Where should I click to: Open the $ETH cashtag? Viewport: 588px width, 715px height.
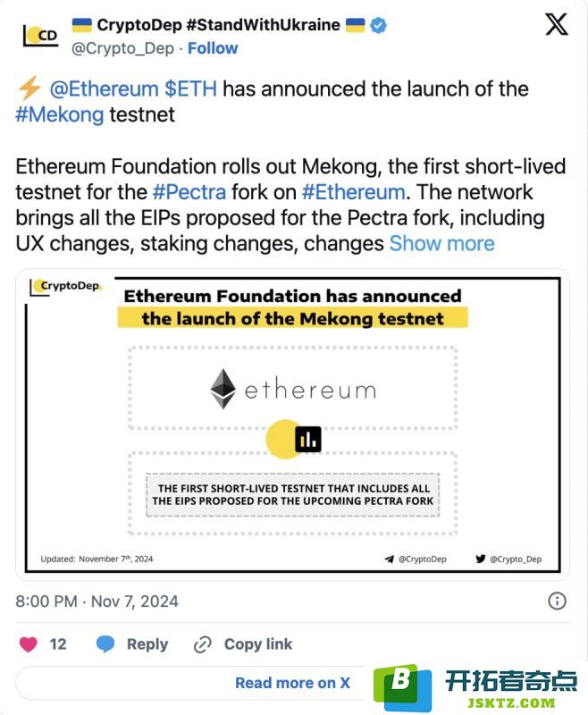tap(191, 88)
